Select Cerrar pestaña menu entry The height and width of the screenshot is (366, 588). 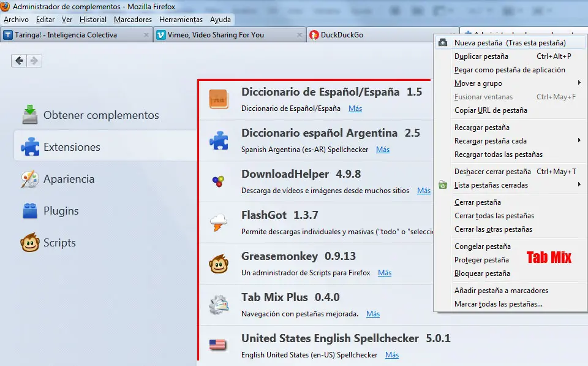511,202
